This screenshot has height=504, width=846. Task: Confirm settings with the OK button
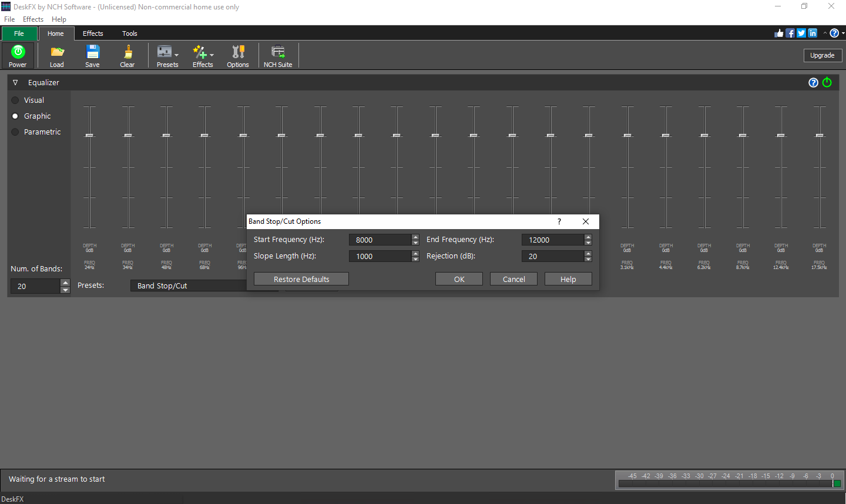pos(459,278)
